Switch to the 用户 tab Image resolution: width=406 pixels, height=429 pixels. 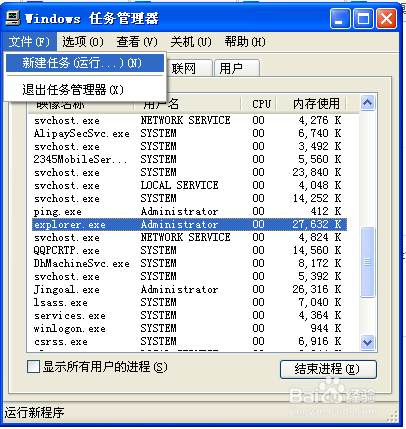[x=236, y=68]
